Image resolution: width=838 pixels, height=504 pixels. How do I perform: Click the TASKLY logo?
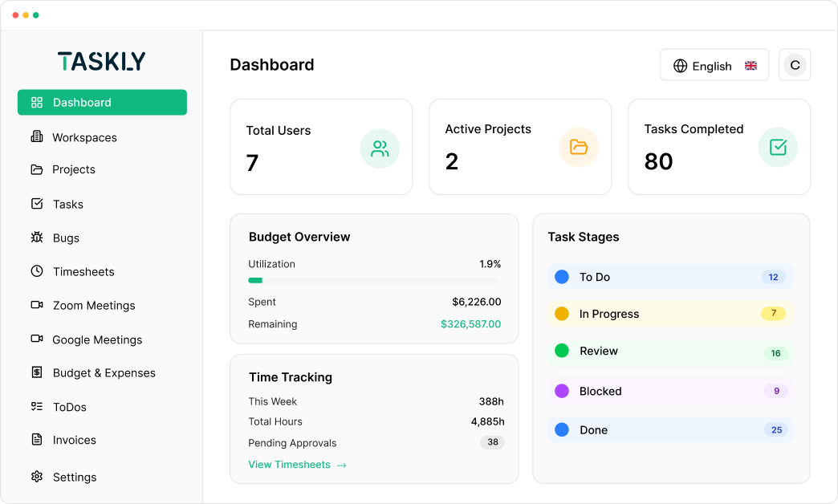coord(102,61)
